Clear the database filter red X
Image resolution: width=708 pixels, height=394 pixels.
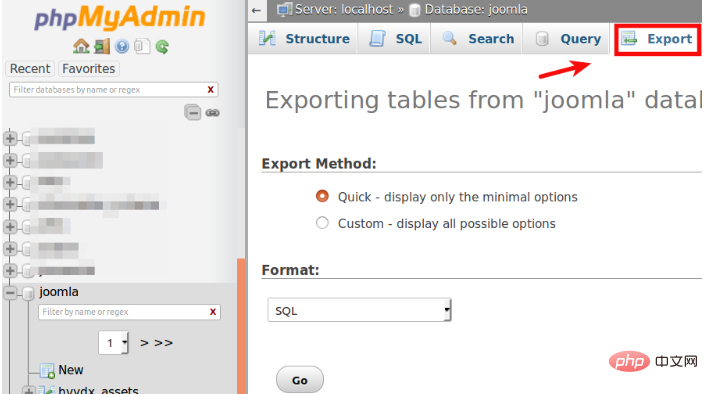coord(210,90)
